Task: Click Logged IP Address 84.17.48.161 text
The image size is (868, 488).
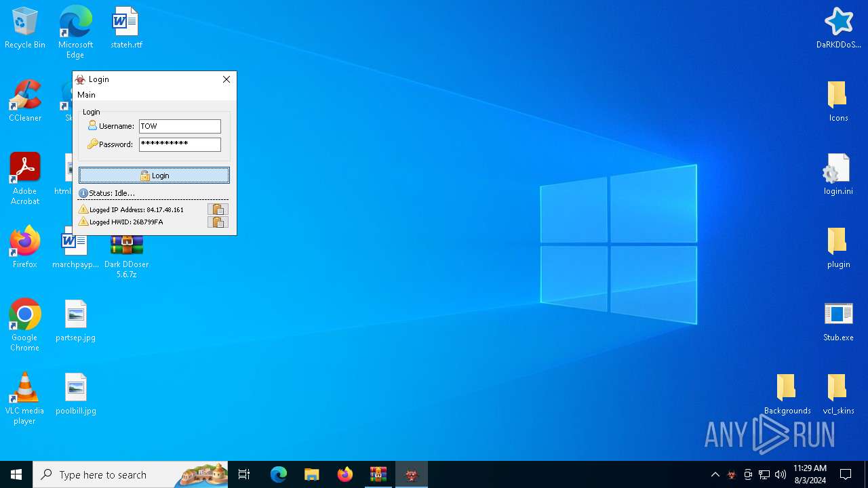Action: coord(136,210)
